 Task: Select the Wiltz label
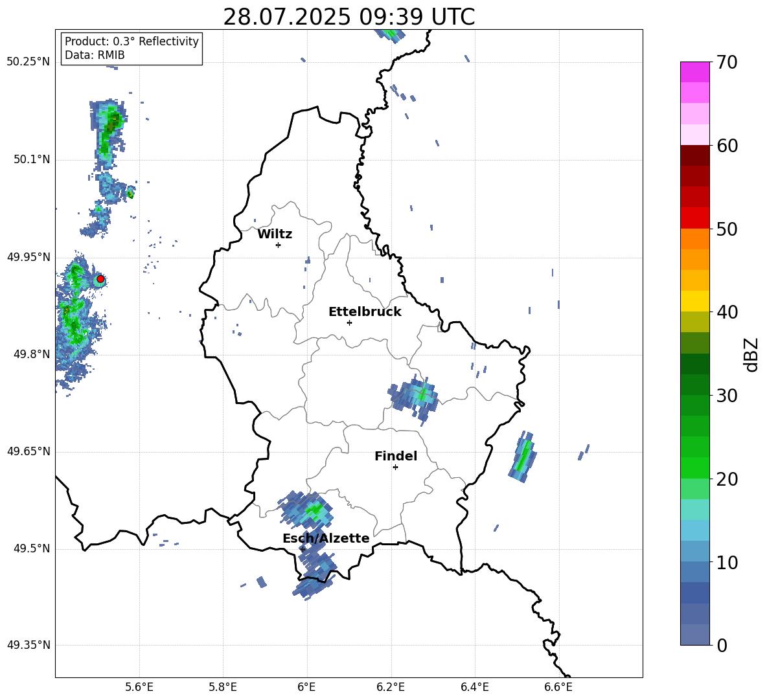tap(275, 234)
